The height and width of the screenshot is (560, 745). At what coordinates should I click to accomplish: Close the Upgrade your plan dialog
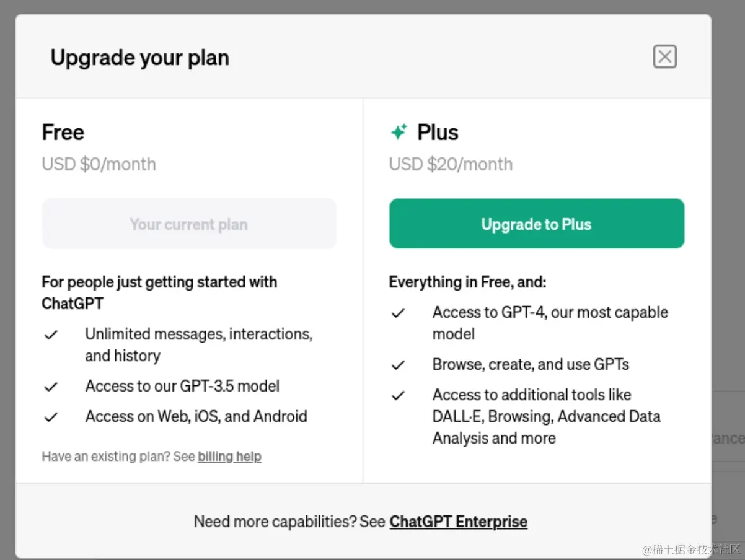point(664,57)
